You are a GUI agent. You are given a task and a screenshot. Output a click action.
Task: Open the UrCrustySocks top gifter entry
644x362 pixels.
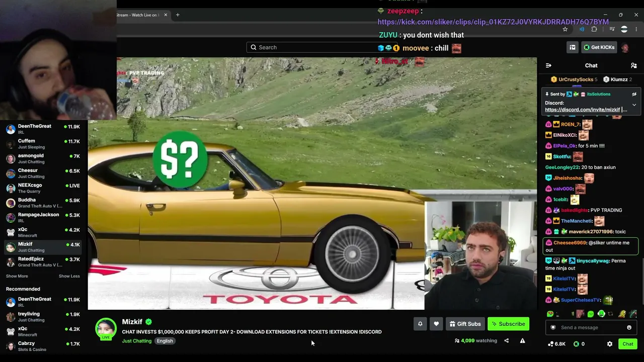[574, 79]
